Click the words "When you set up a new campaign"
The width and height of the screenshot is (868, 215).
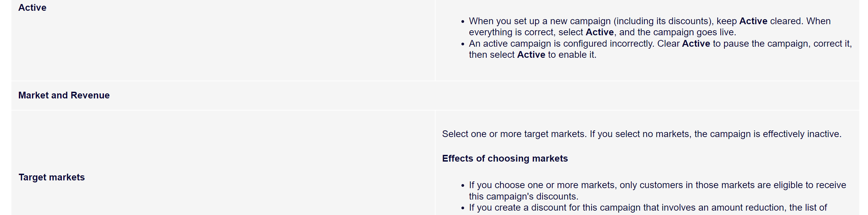[540, 21]
